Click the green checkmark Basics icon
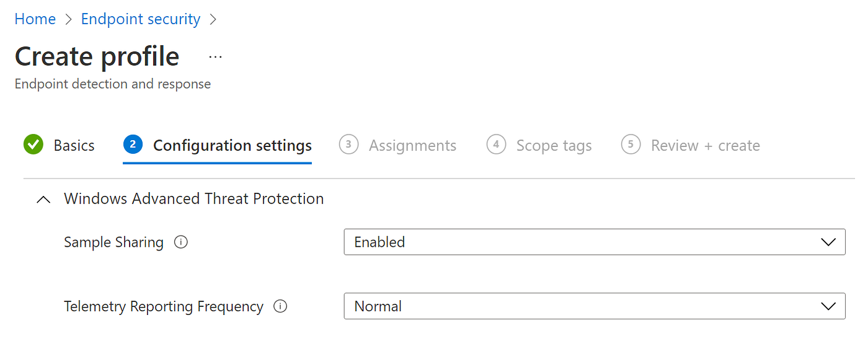The image size is (868, 346). pos(33,145)
